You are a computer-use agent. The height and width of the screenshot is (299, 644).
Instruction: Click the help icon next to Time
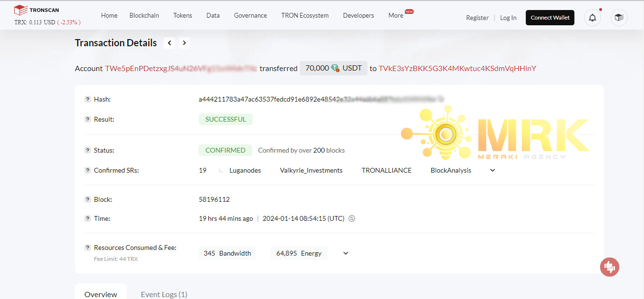click(x=88, y=218)
